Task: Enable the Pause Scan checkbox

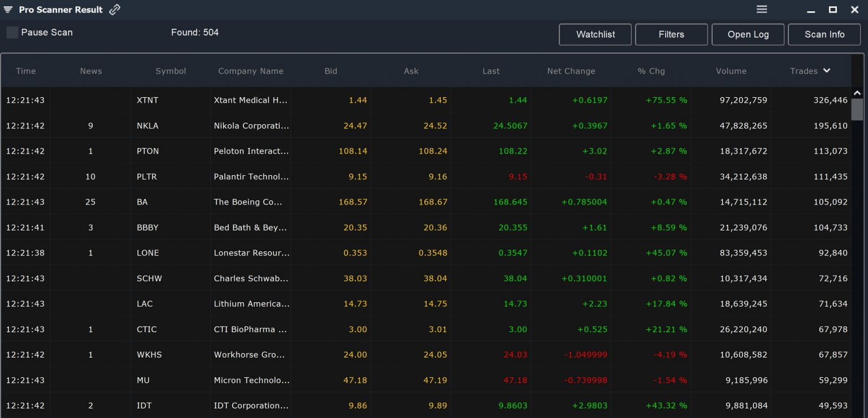Action: 12,32
